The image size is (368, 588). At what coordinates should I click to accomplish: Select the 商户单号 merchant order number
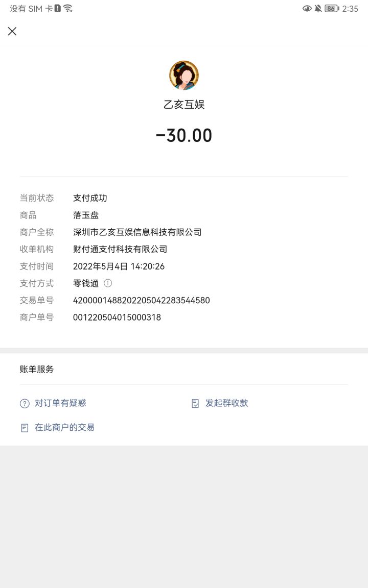pyautogui.click(x=117, y=317)
